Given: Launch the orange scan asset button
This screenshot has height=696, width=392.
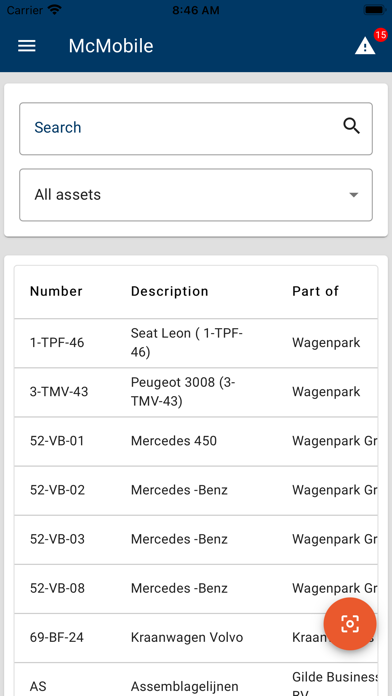Looking at the screenshot, I should pos(350,624).
